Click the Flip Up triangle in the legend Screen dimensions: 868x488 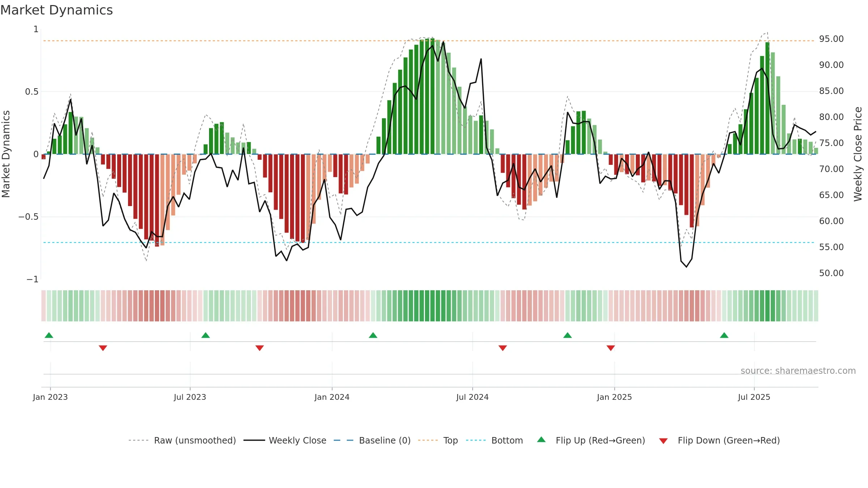(541, 440)
